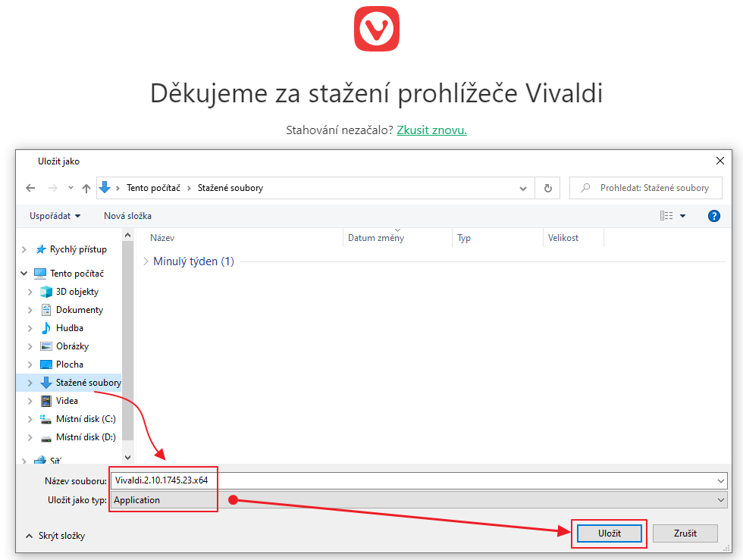Open the blue help icon

[x=713, y=216]
